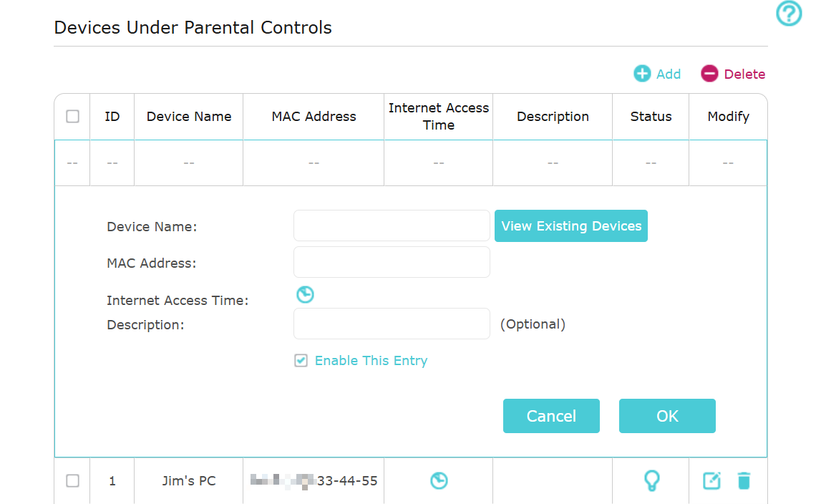Uncheck the Enable This Entry checkbox
The height and width of the screenshot is (504, 821).
pos(301,361)
